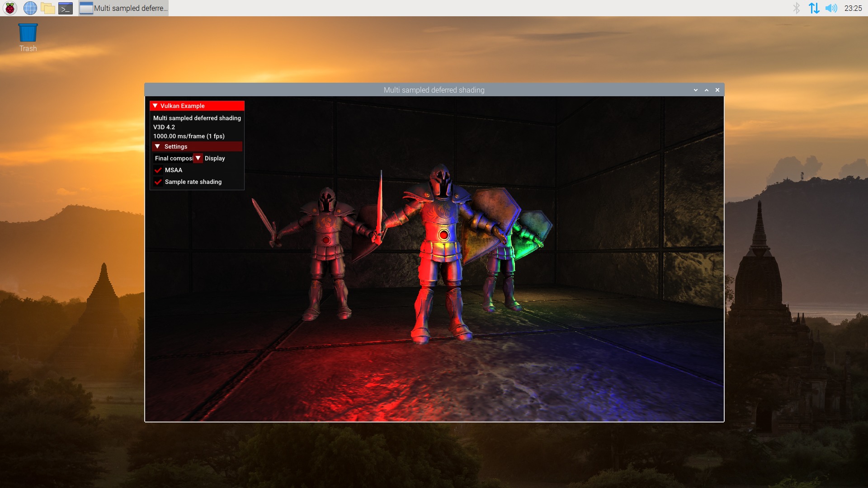
Task: Click the 1000.00 ms/frame performance readout
Action: click(x=189, y=136)
